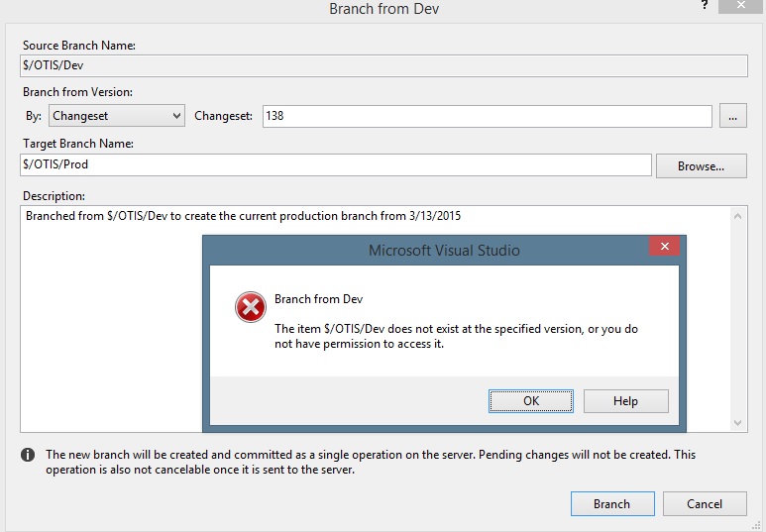Click the 'Changeset:' label
766x532 pixels.
[223, 116]
